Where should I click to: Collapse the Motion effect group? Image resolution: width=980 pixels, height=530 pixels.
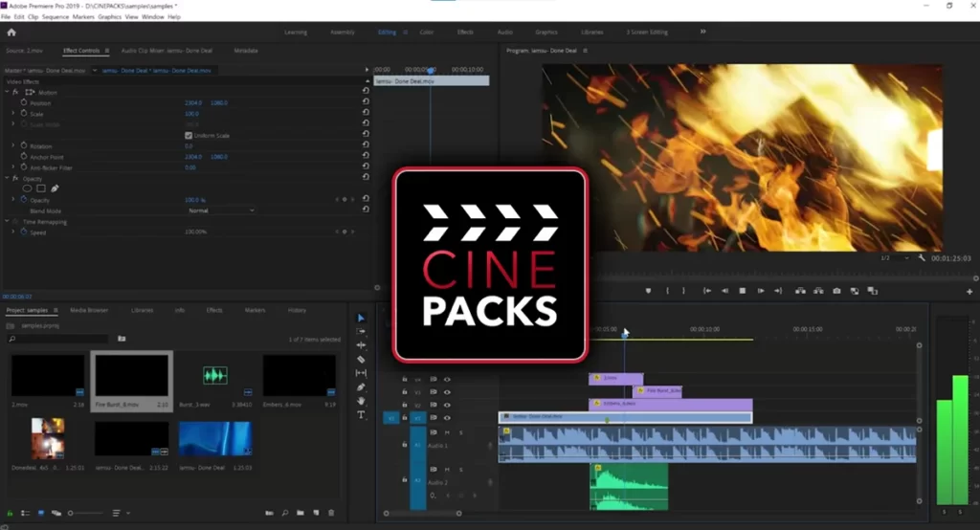pos(7,92)
